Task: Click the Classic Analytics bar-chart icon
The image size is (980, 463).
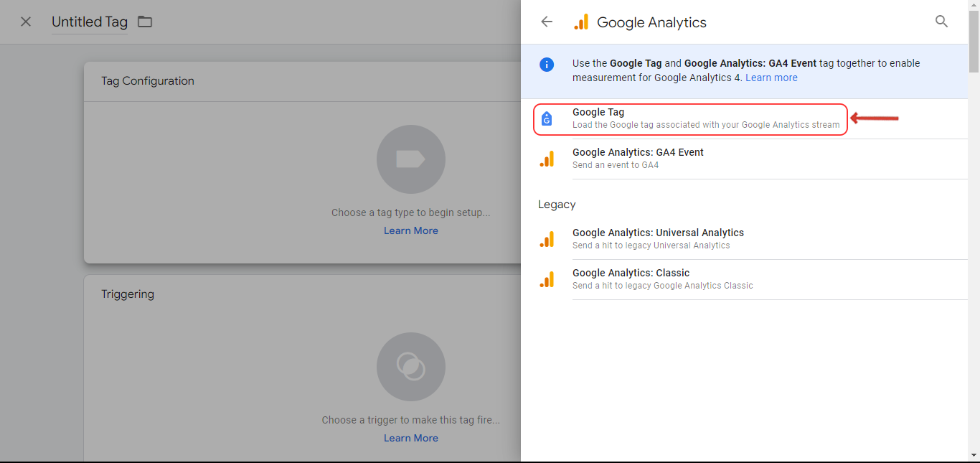Action: (547, 279)
